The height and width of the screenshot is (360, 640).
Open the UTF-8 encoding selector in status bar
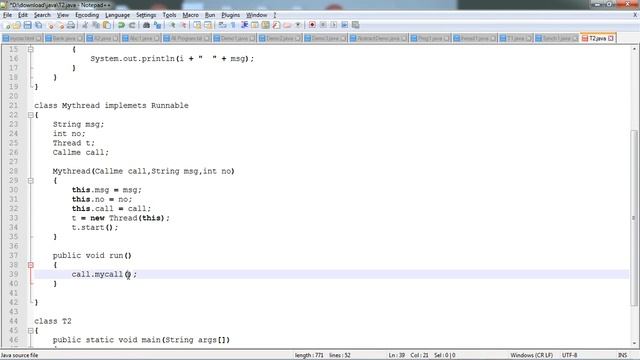[x=569, y=355]
